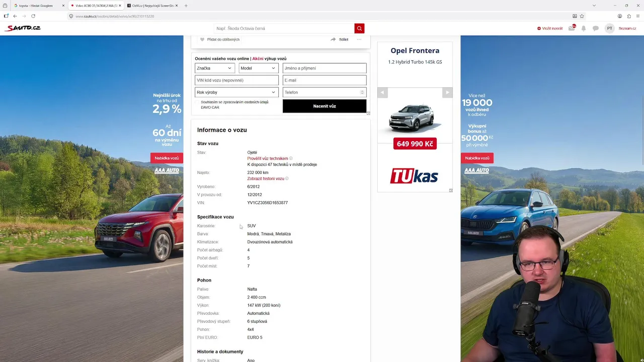This screenshot has width=644, height=362.
Task: Close the toyota Google search tab
Action: 63,6
